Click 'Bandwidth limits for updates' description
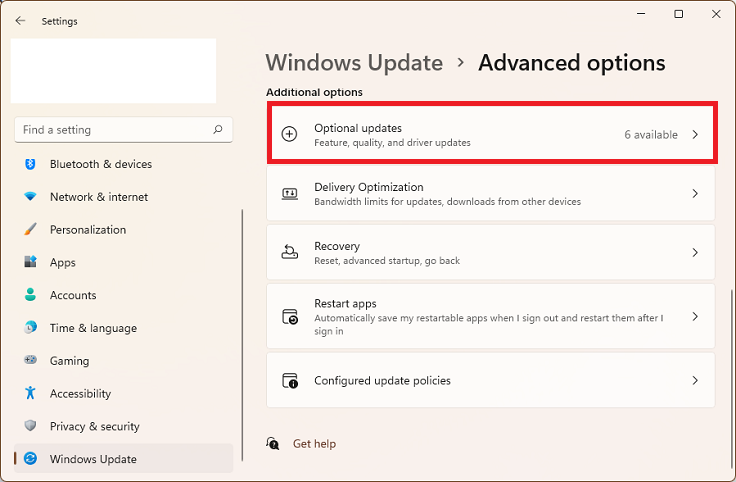The image size is (736, 482). [447, 202]
